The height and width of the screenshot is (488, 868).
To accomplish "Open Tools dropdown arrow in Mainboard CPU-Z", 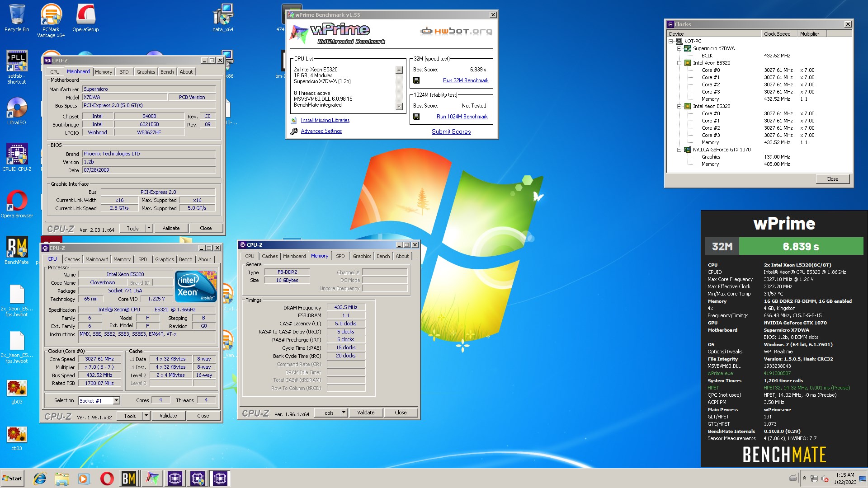I will click(149, 228).
